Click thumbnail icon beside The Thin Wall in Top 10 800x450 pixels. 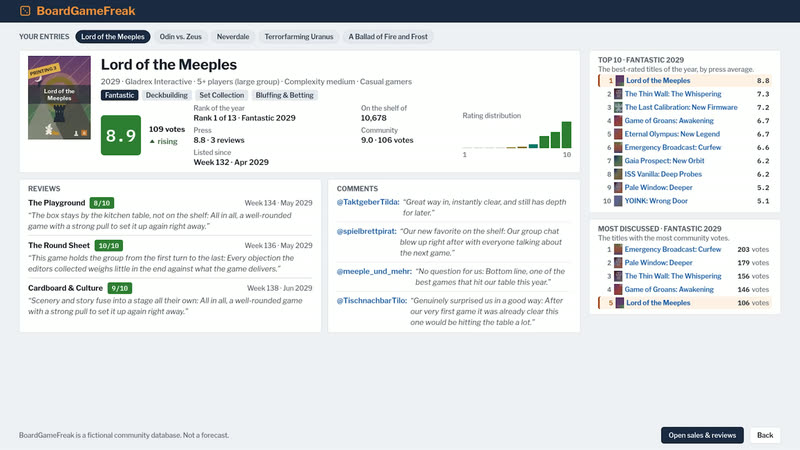(618, 94)
